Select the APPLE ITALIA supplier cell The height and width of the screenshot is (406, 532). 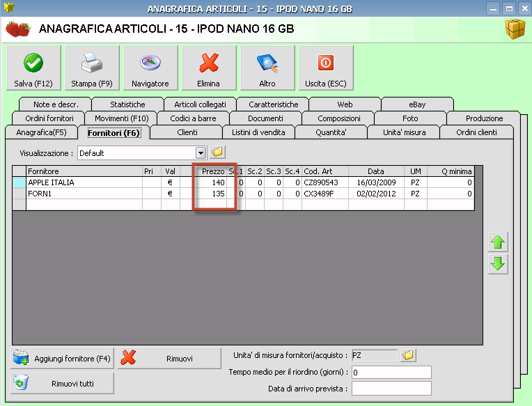point(84,182)
